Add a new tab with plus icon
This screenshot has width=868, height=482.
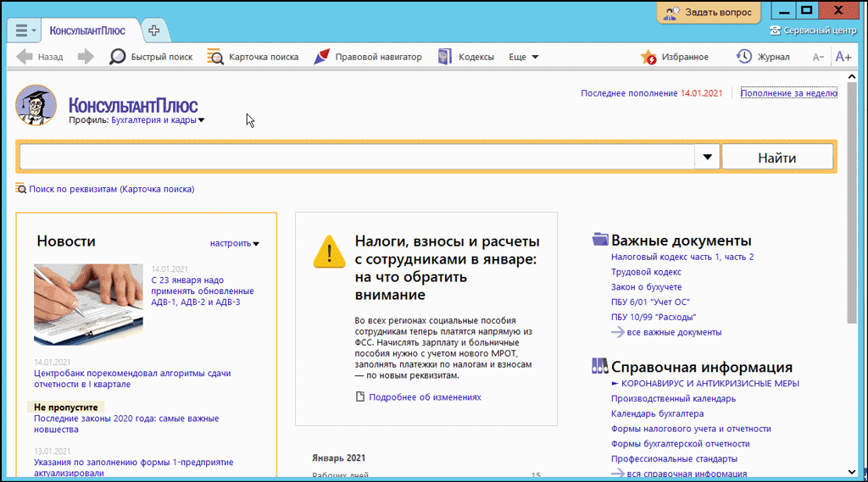coord(154,30)
